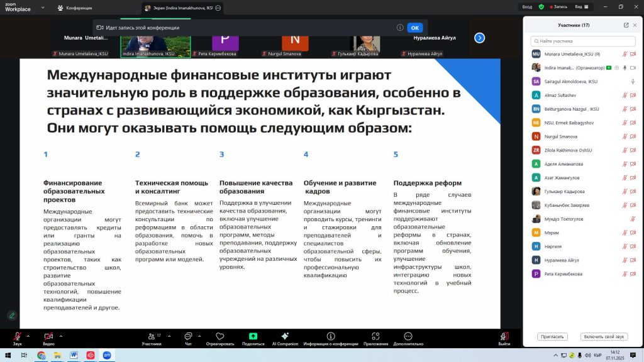The width and height of the screenshot is (644, 362).
Task: Open the Chat panel
Action: [188, 336]
